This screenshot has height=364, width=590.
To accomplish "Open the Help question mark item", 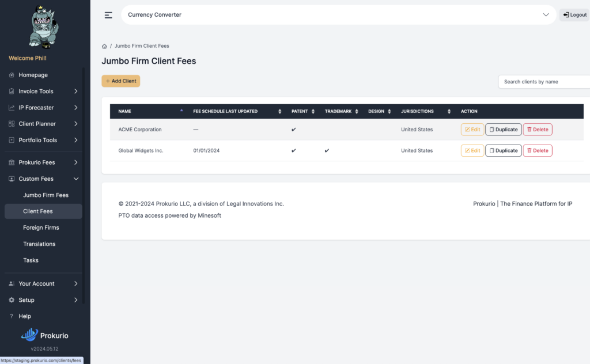I will 12,316.
